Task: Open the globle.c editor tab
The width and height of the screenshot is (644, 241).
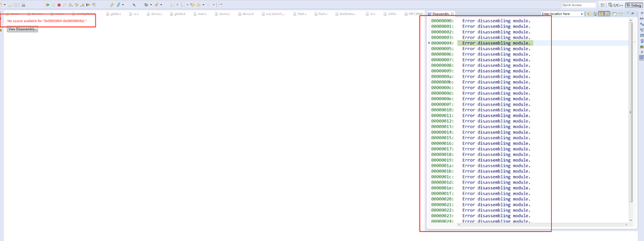Action: pos(113,14)
